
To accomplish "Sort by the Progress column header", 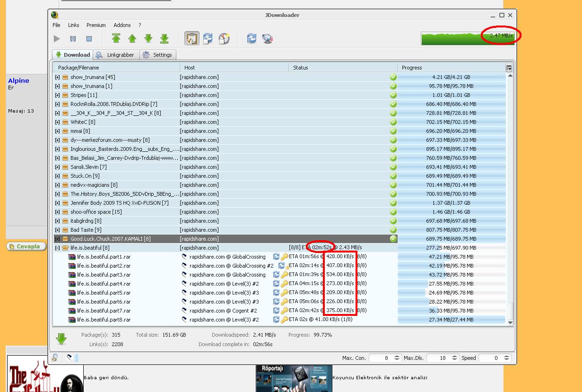I will click(452, 68).
